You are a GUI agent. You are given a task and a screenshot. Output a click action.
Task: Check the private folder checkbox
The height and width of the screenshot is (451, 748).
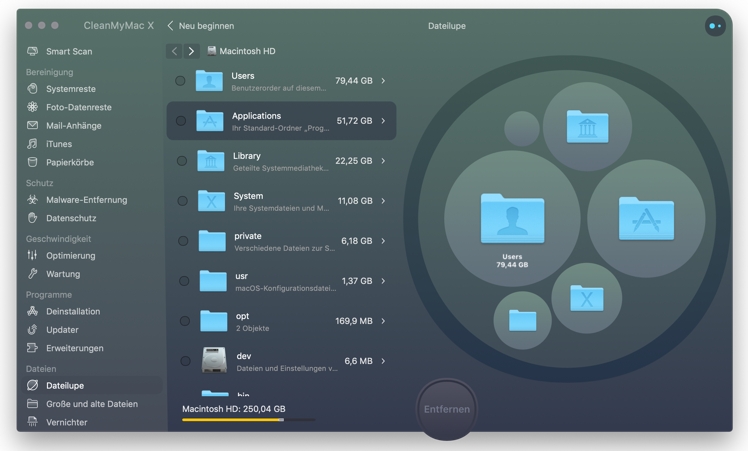[181, 241]
